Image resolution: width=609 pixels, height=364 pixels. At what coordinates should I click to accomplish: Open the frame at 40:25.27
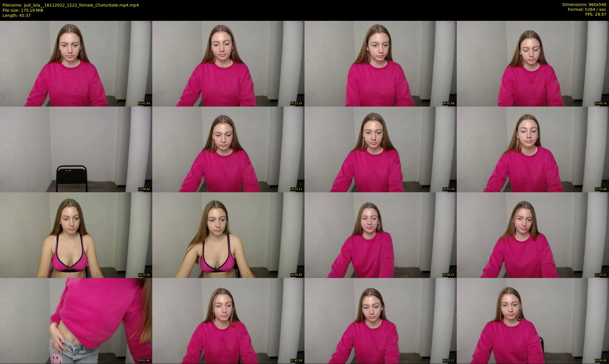point(380,321)
